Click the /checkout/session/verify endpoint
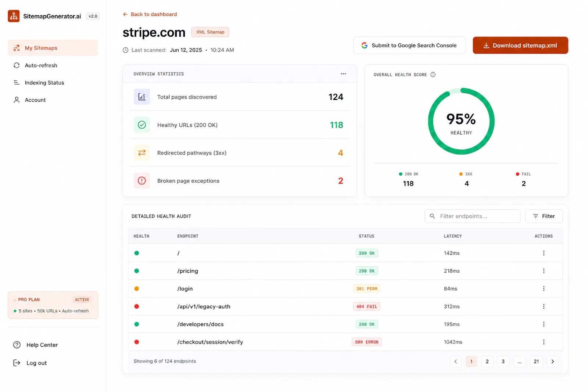588x392 pixels. [x=210, y=342]
